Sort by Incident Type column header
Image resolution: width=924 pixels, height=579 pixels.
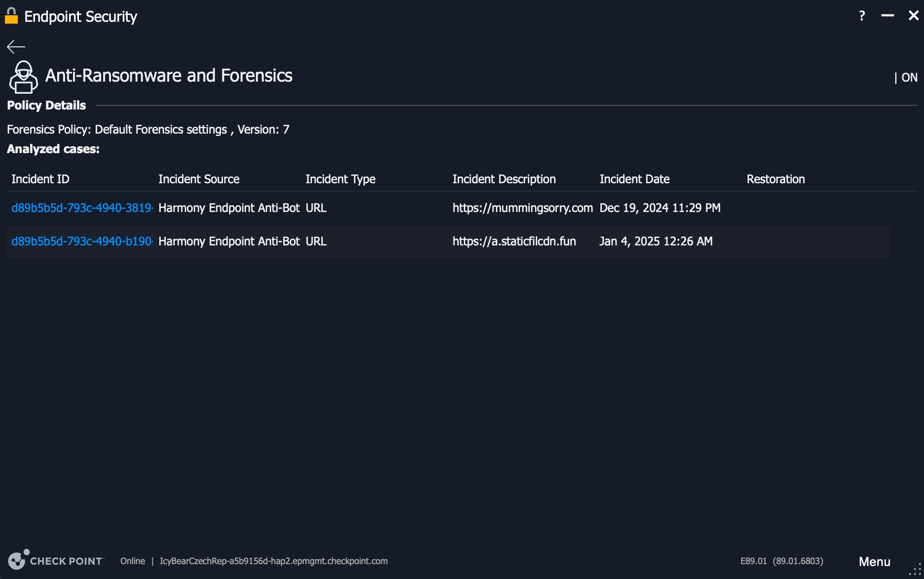pos(340,179)
